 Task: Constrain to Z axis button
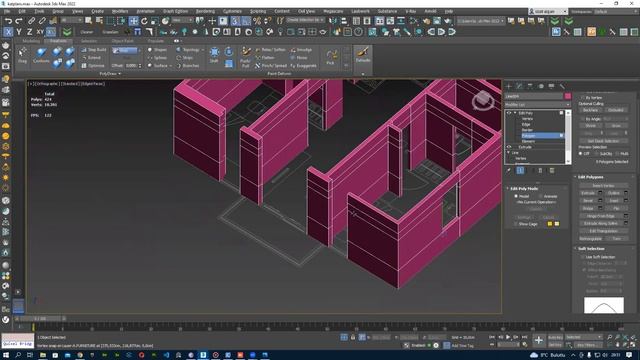[x=29, y=32]
